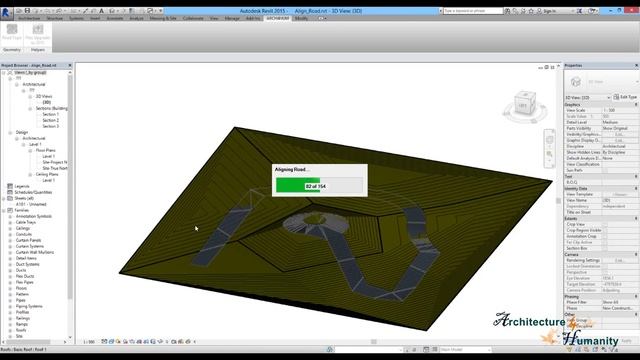Viewport: 640px width, 360px height.
Task: Click the Families icon in Project Browser
Action: click(x=10, y=210)
